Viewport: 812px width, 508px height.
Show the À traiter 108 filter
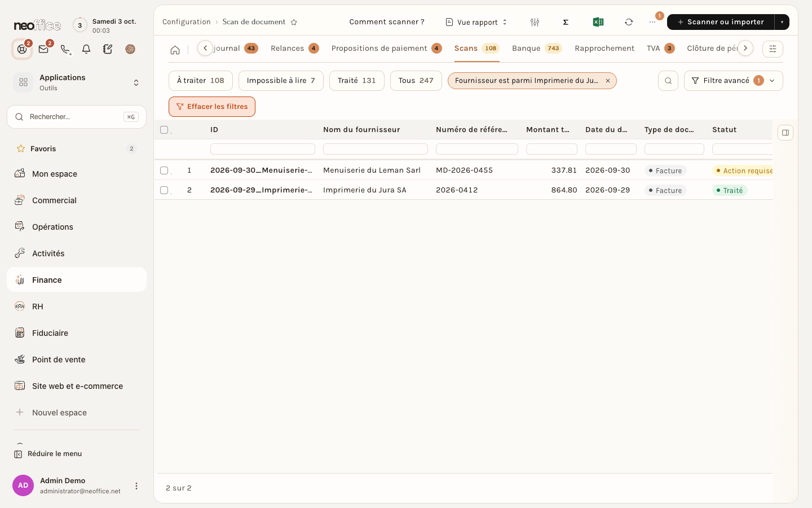pos(201,81)
